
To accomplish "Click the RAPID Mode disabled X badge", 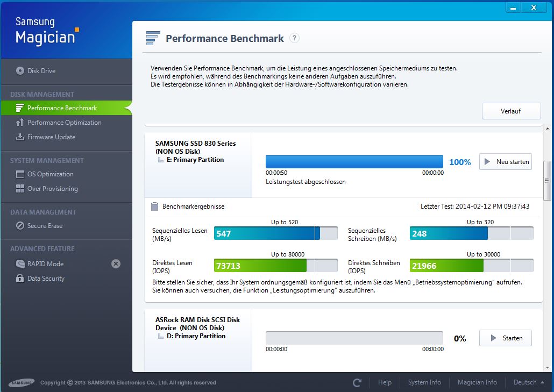I will click(x=116, y=264).
